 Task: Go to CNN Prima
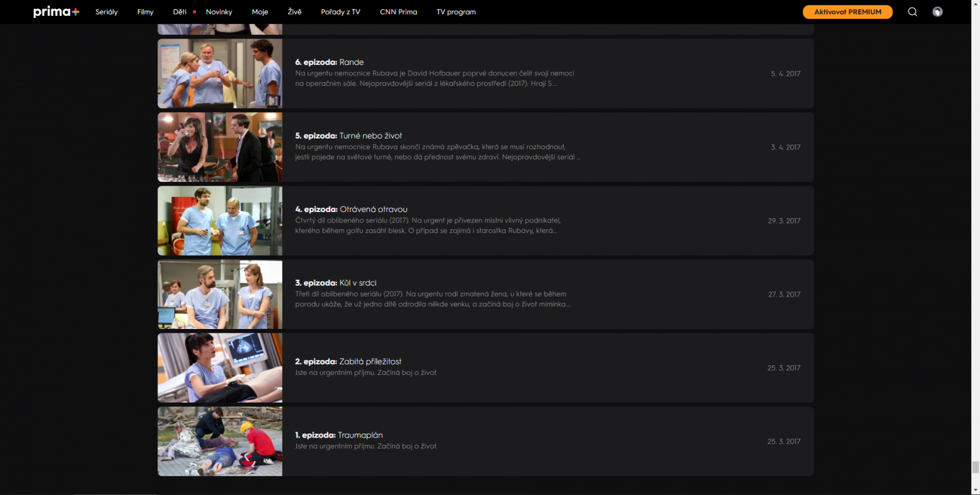[398, 12]
